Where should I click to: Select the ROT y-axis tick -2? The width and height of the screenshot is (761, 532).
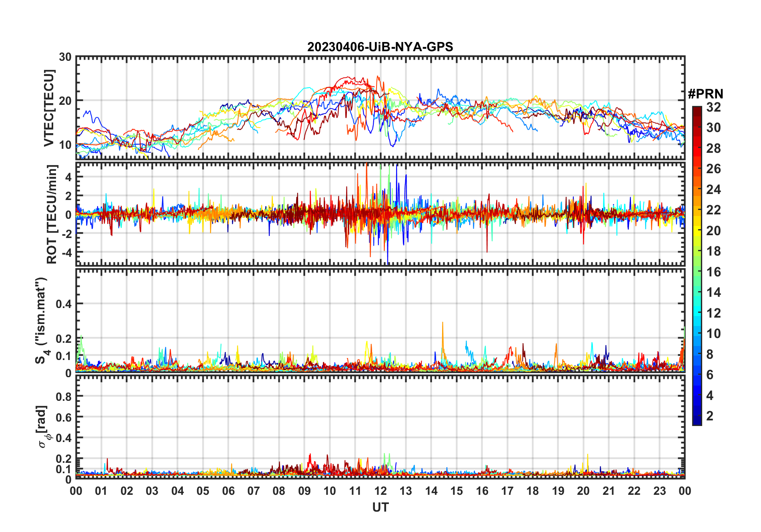[x=66, y=234]
